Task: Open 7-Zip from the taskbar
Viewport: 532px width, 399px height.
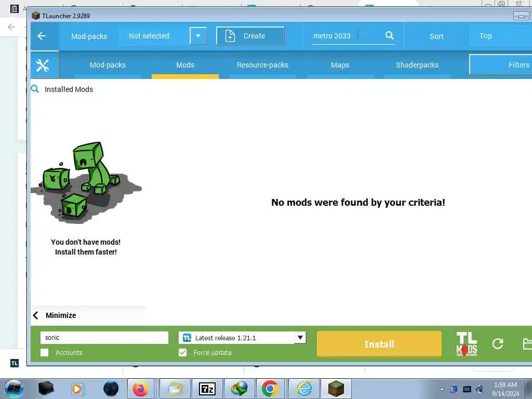Action: pos(207,389)
